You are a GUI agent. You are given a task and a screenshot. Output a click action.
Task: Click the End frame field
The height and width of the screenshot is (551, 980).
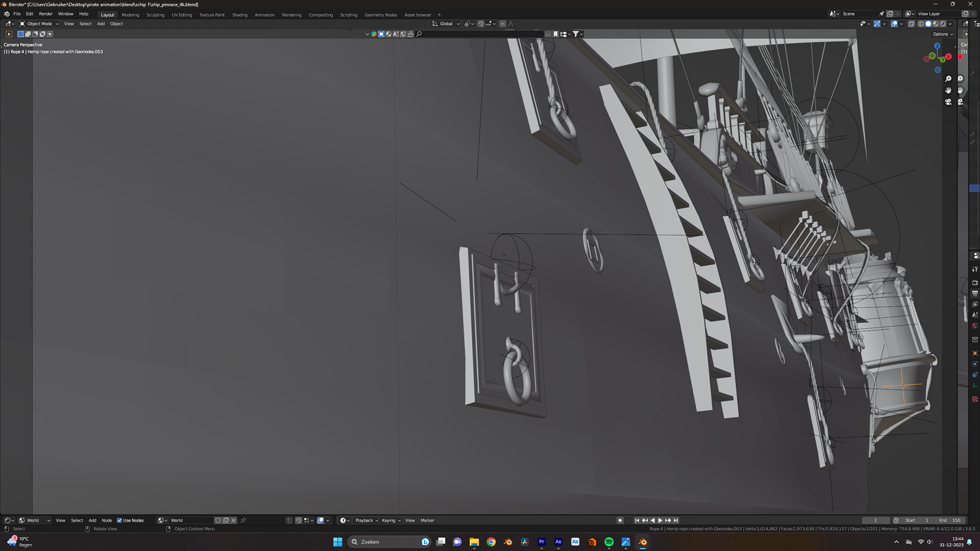[950, 520]
